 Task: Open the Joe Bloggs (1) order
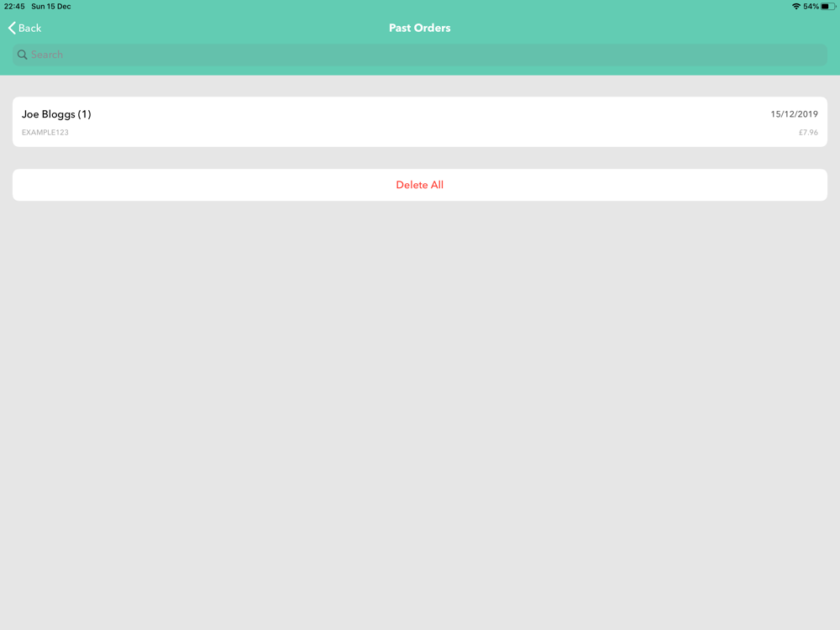(419, 122)
